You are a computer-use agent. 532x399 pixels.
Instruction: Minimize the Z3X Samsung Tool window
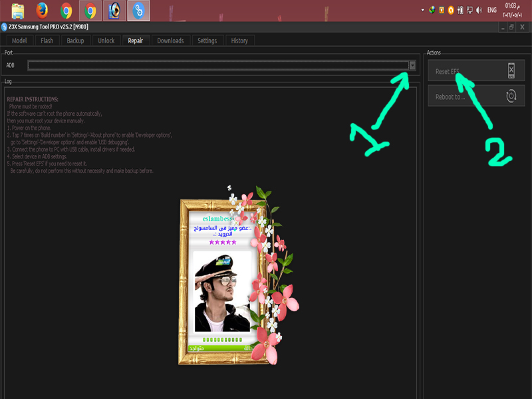503,27
